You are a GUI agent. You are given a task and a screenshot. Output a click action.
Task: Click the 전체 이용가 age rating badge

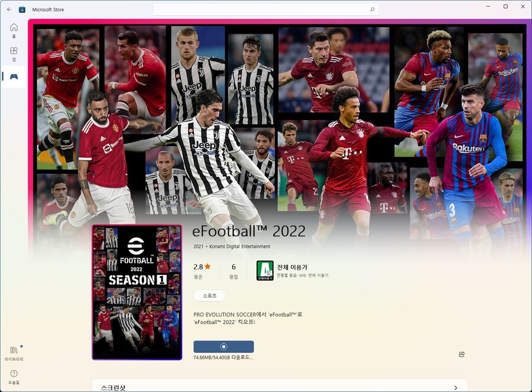[x=265, y=270]
